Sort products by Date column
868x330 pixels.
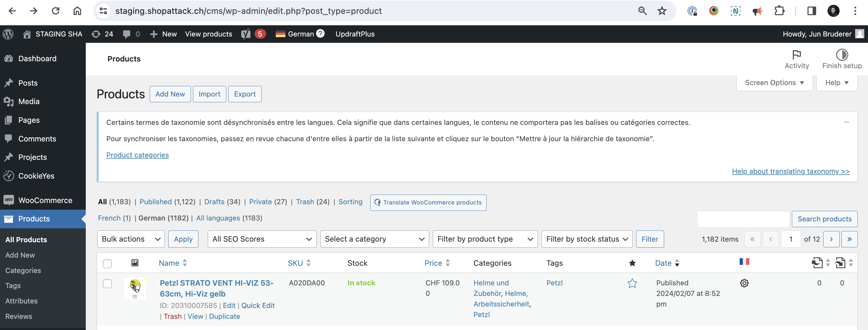[667, 263]
